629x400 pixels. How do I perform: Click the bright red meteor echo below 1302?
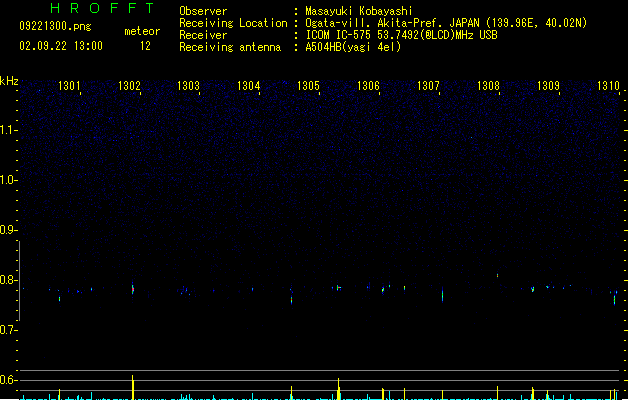tap(133, 289)
